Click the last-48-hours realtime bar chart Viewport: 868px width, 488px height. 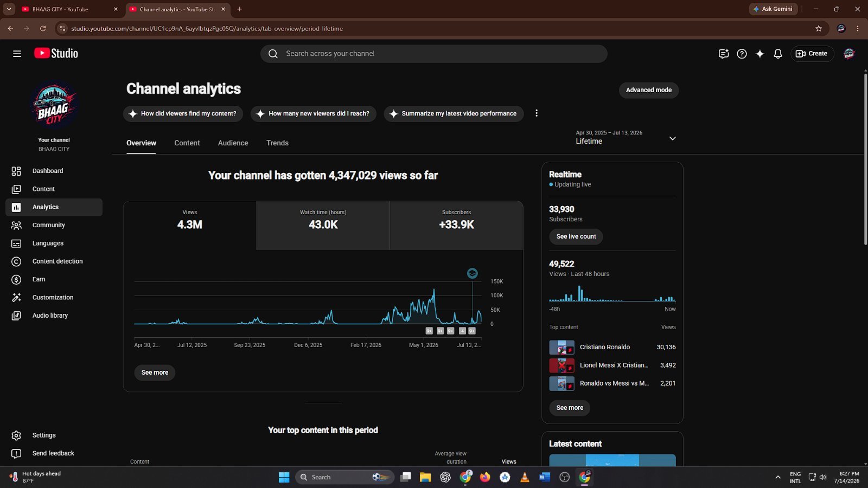tap(612, 293)
